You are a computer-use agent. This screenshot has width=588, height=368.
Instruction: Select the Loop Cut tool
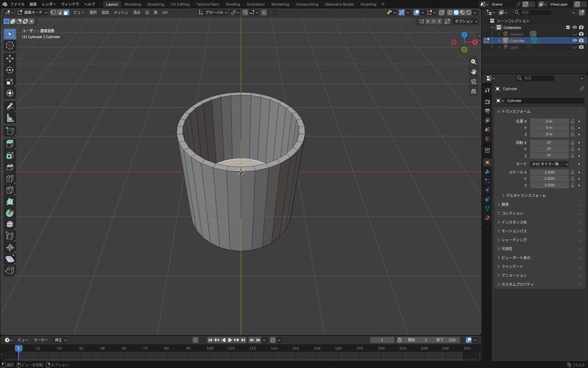[x=10, y=179]
